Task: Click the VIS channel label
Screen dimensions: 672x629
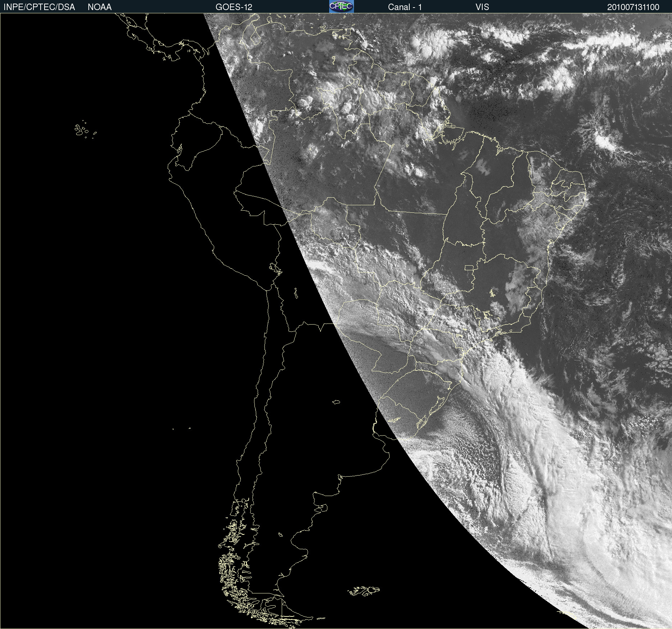Action: pos(482,7)
